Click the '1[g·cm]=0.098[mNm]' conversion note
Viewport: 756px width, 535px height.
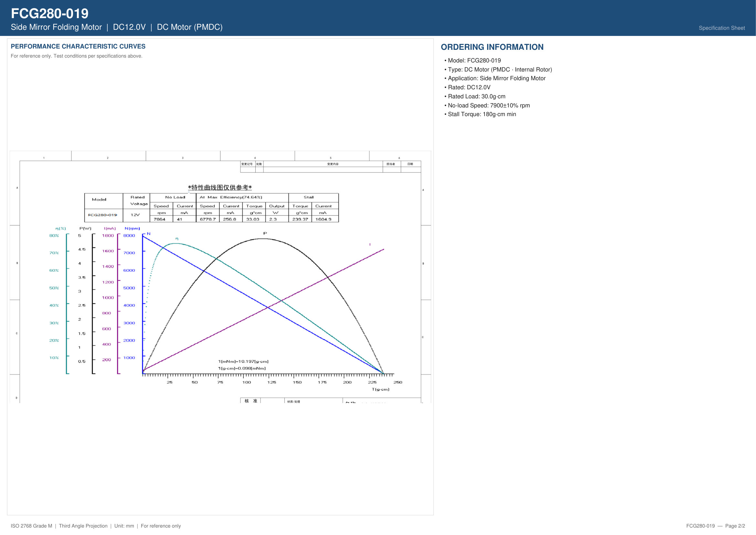tap(242, 369)
